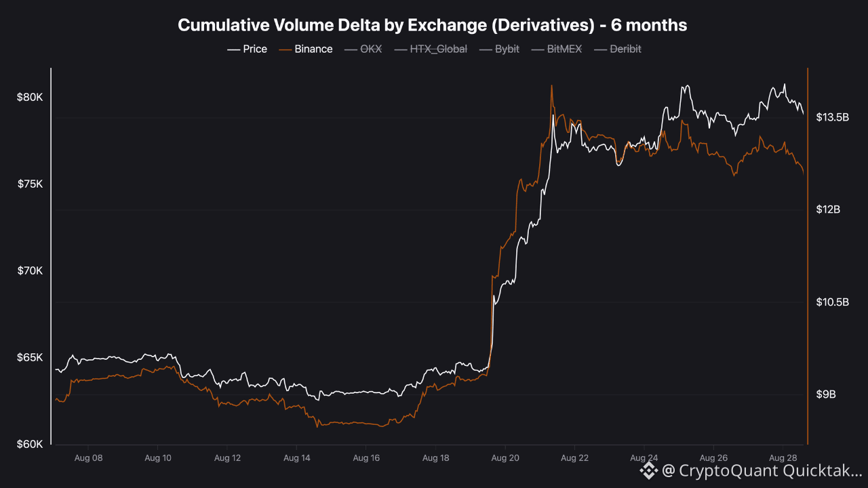The height and width of the screenshot is (488, 868).
Task: Click the orange Binance legend line marker
Action: [285, 49]
